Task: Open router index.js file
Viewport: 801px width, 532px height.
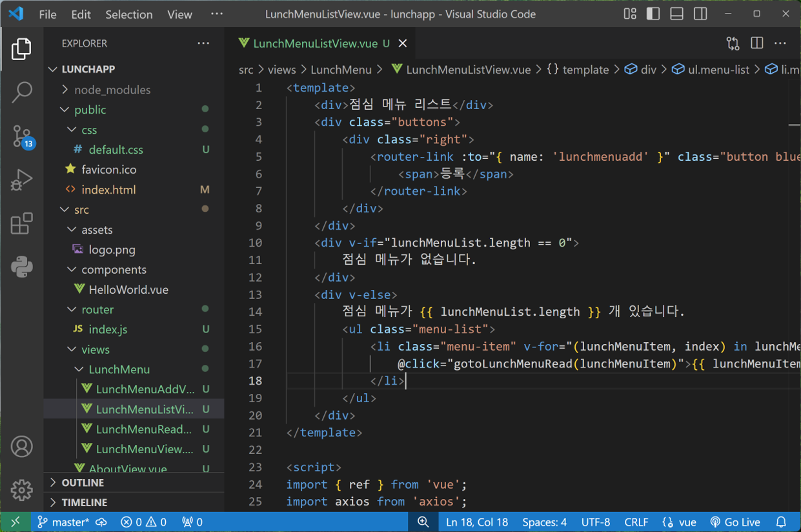Action: click(134, 329)
